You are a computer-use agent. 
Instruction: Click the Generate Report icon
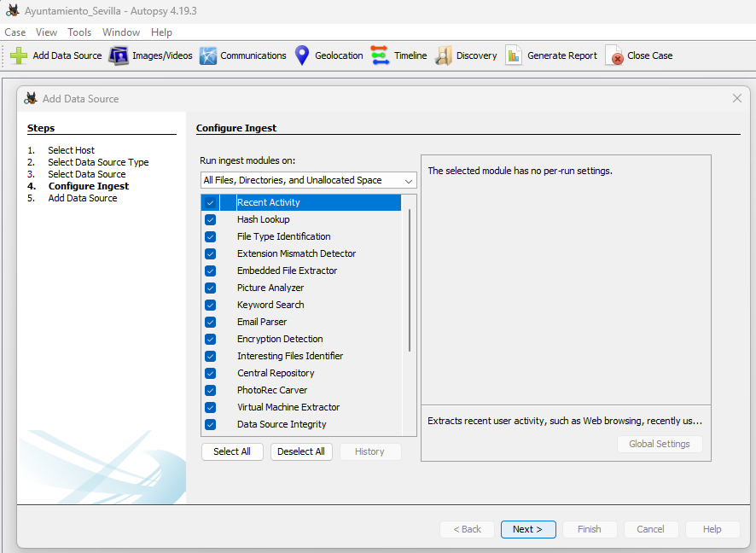click(x=514, y=55)
